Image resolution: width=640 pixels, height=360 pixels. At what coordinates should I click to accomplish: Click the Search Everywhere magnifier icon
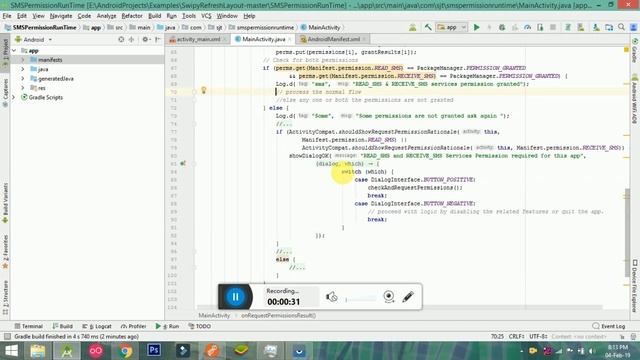(621, 27)
